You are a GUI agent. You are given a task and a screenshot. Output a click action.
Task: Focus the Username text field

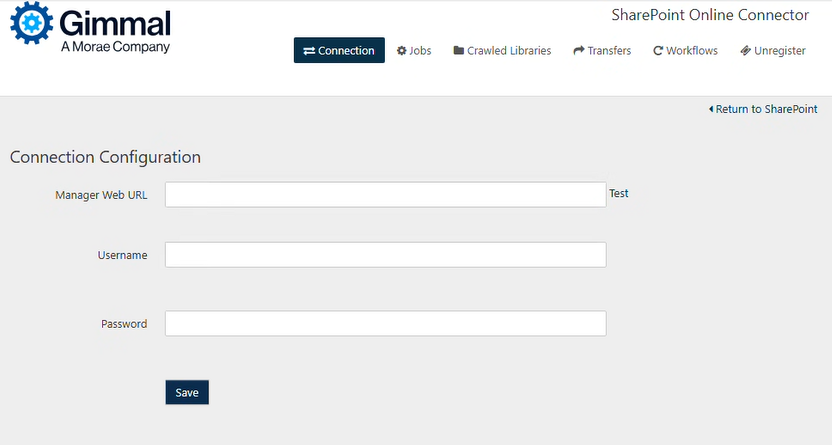pyautogui.click(x=385, y=255)
